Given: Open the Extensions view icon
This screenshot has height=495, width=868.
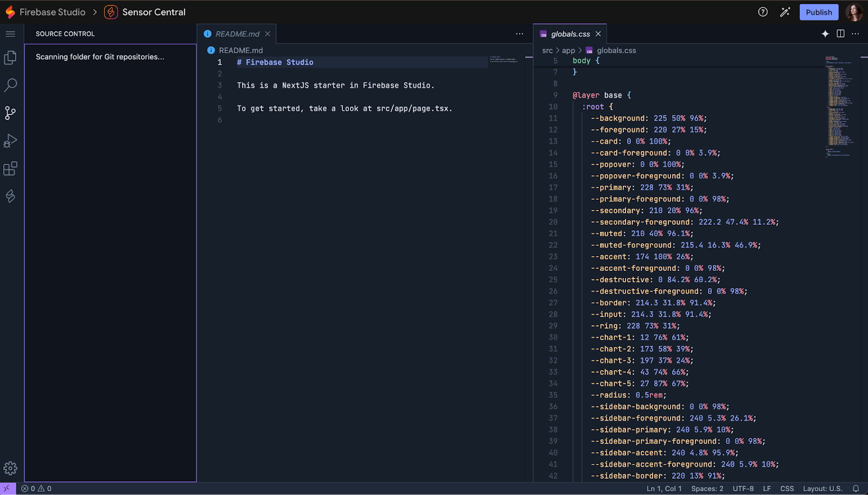Looking at the screenshot, I should click(x=10, y=168).
